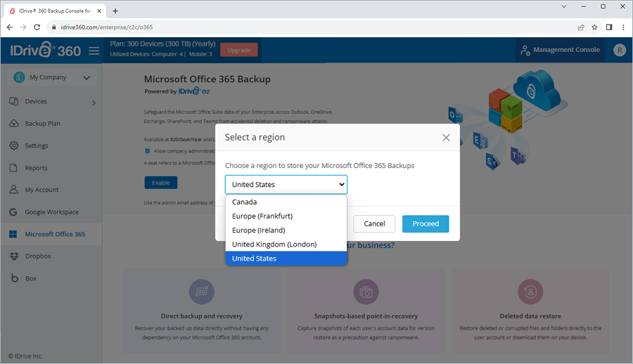Click the Reports document icon

pos(13,168)
